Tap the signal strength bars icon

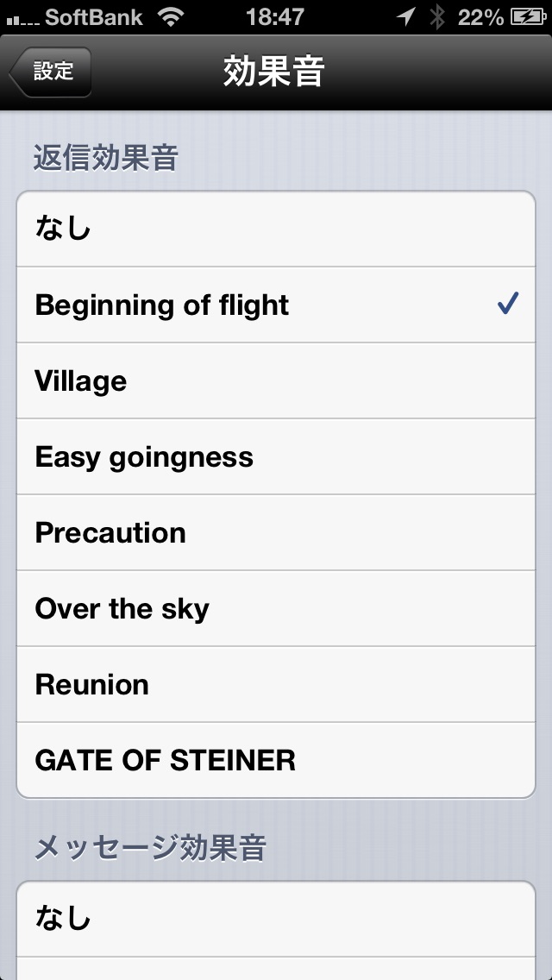pyautogui.click(x=22, y=20)
